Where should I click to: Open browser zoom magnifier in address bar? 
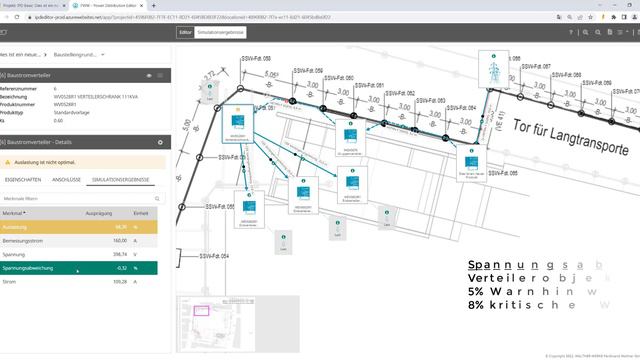[569, 17]
